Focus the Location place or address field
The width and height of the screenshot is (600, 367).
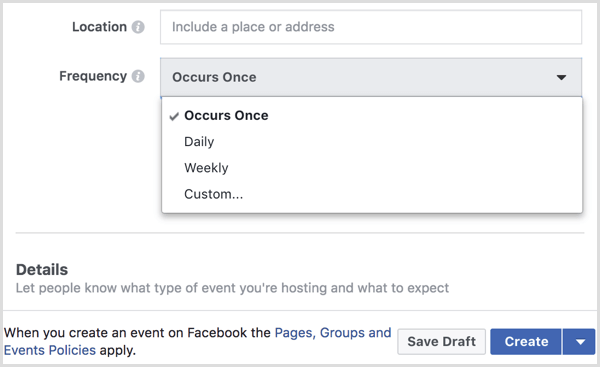point(371,27)
